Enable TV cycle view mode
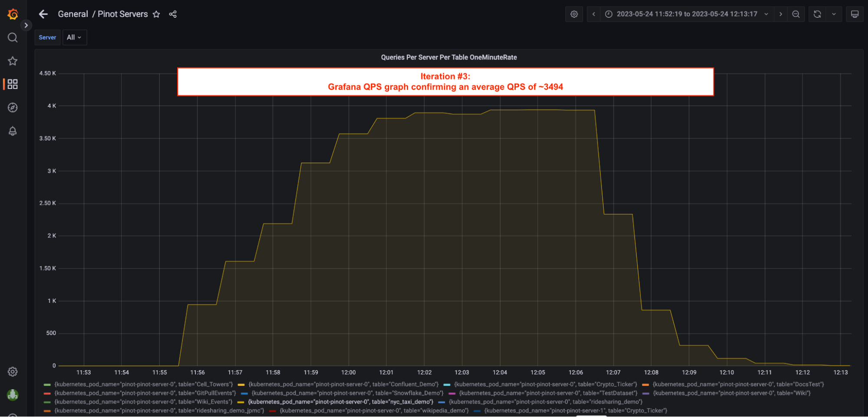Image resolution: width=868 pixels, height=417 pixels. pos(855,14)
